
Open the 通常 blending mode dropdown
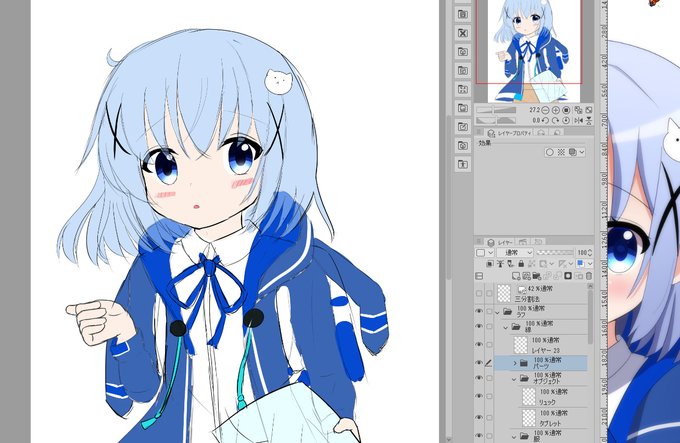click(515, 252)
